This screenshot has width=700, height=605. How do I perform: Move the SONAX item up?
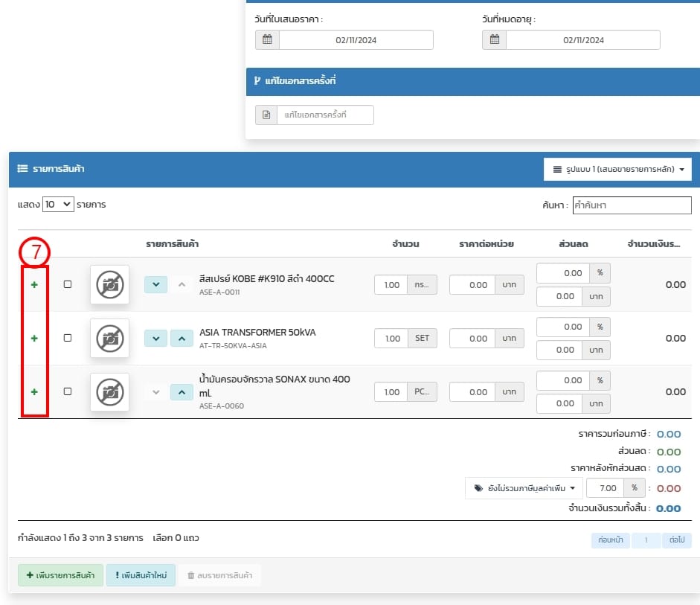pyautogui.click(x=182, y=392)
